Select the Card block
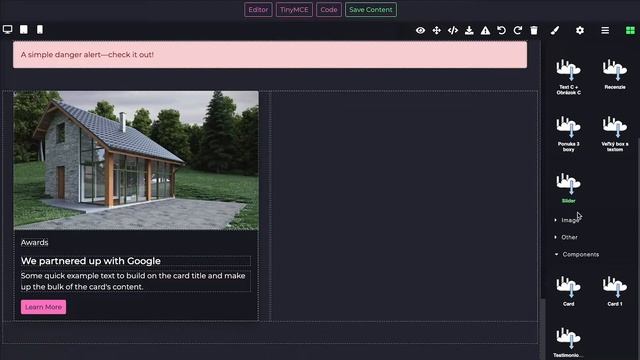 tap(569, 291)
